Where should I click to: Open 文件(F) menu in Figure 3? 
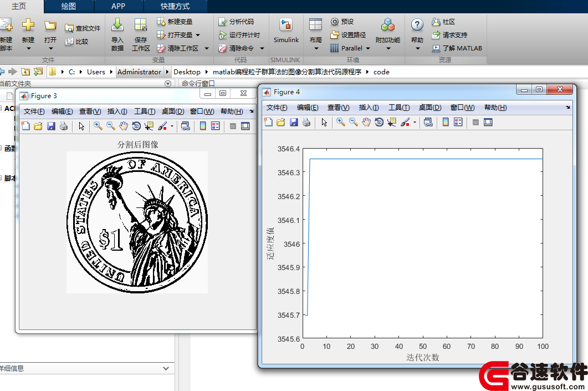click(x=34, y=111)
